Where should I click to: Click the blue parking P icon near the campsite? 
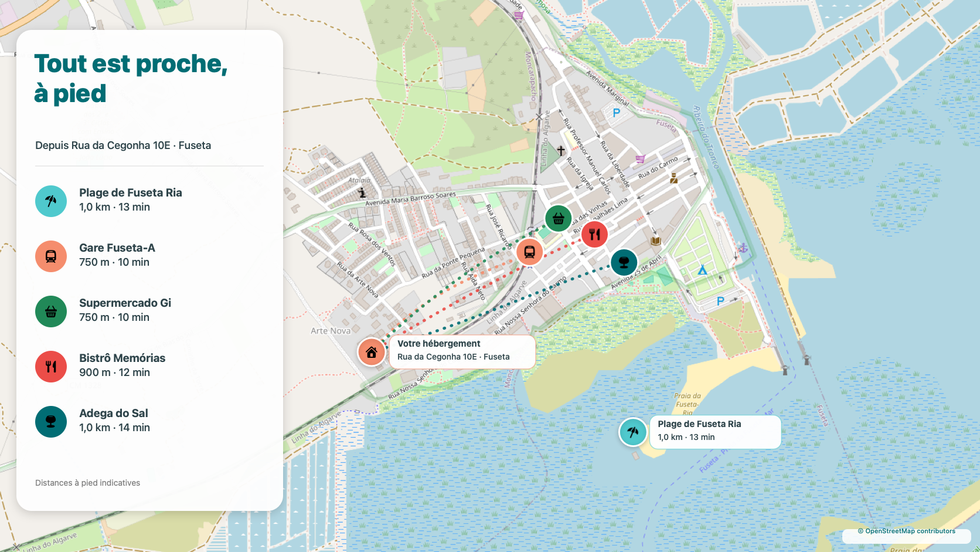[x=720, y=301]
